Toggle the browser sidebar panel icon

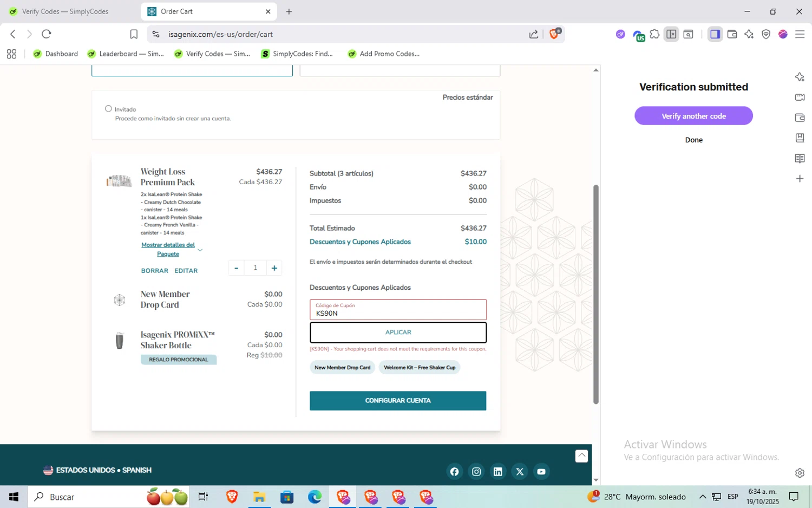tap(715, 34)
